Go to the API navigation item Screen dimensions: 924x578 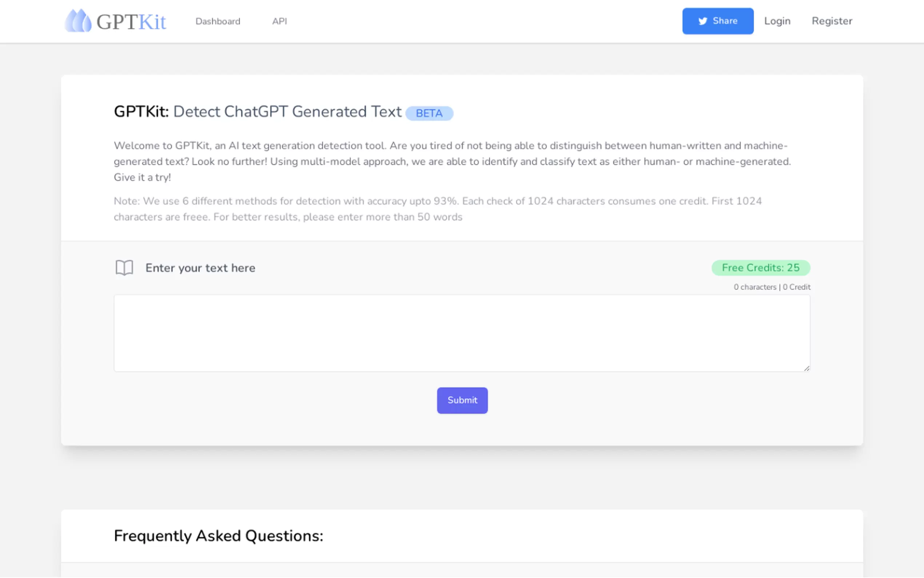pyautogui.click(x=279, y=21)
